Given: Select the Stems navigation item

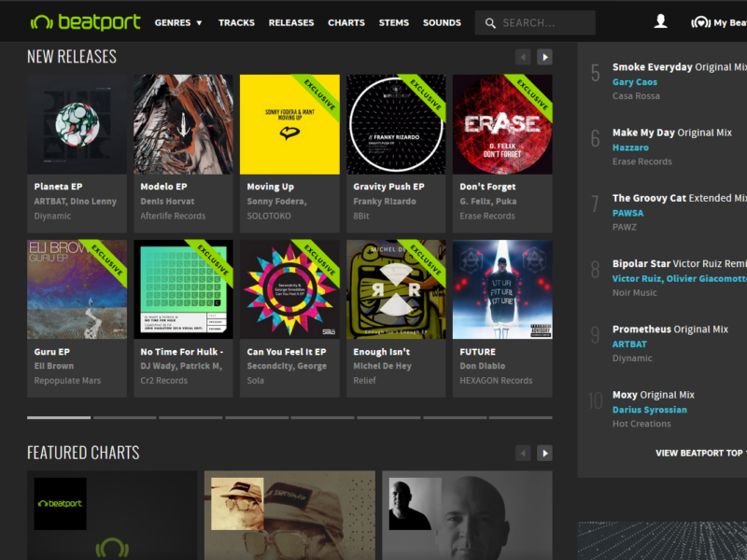Looking at the screenshot, I should tap(393, 22).
